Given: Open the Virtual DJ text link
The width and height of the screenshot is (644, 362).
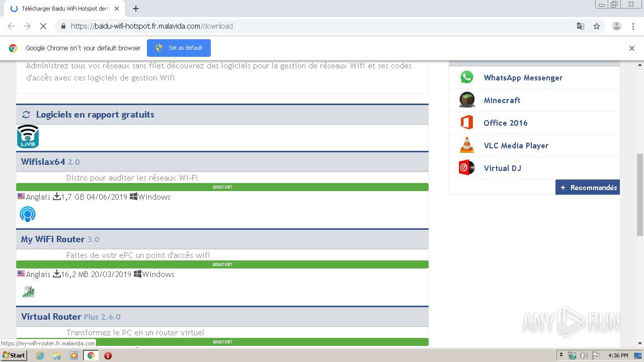Looking at the screenshot, I should tap(502, 168).
